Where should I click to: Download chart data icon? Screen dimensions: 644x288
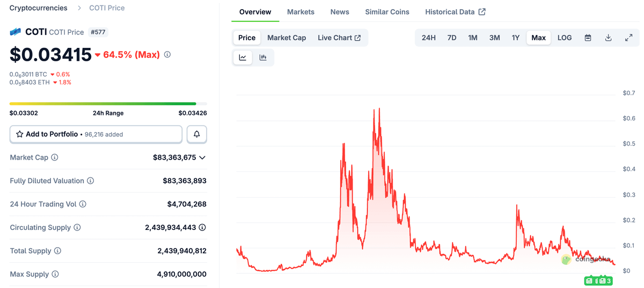(608, 38)
